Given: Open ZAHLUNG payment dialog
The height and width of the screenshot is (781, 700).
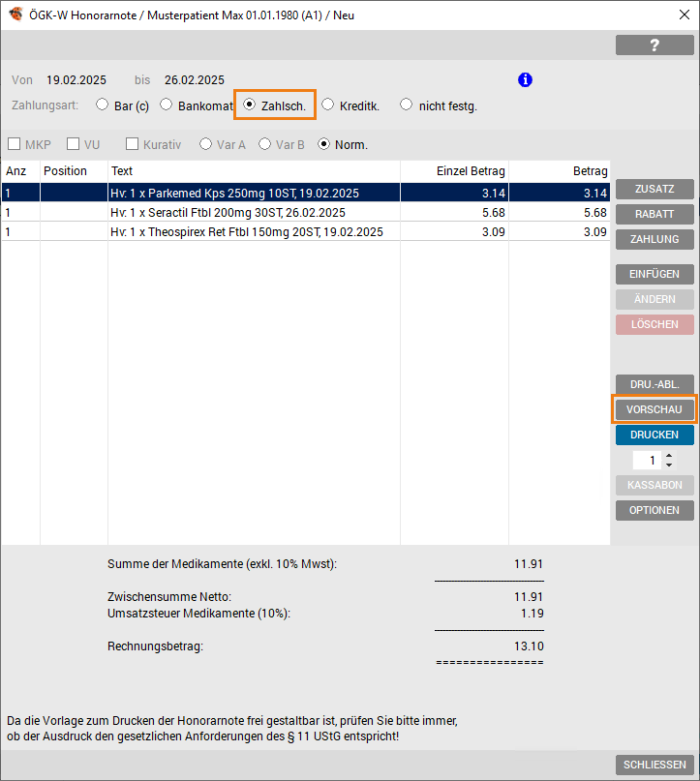Looking at the screenshot, I should click(x=654, y=240).
